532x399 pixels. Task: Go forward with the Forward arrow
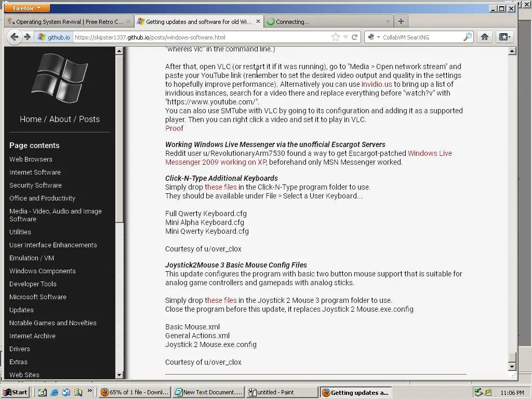point(28,37)
